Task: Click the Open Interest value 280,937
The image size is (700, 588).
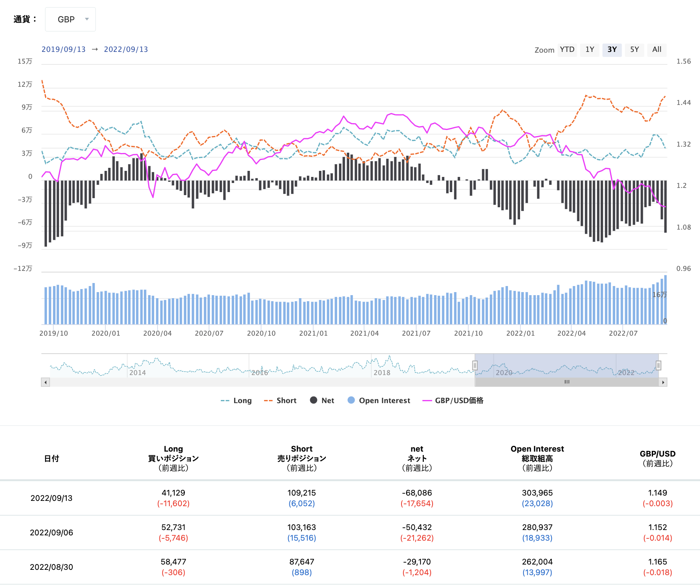Action: tap(537, 528)
